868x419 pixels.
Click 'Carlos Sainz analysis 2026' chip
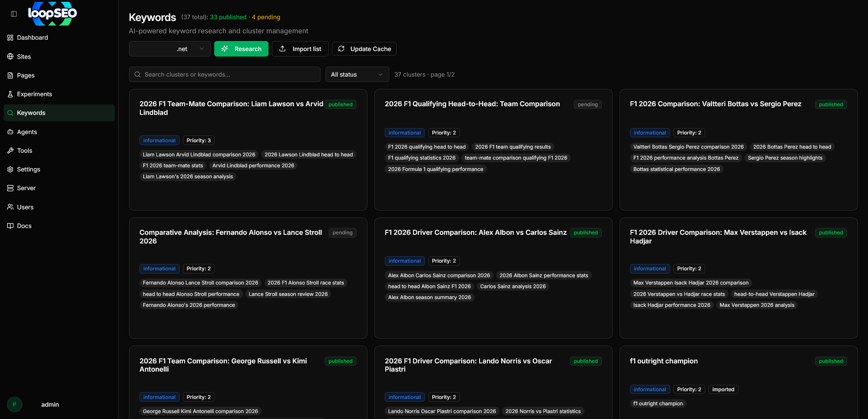click(513, 286)
